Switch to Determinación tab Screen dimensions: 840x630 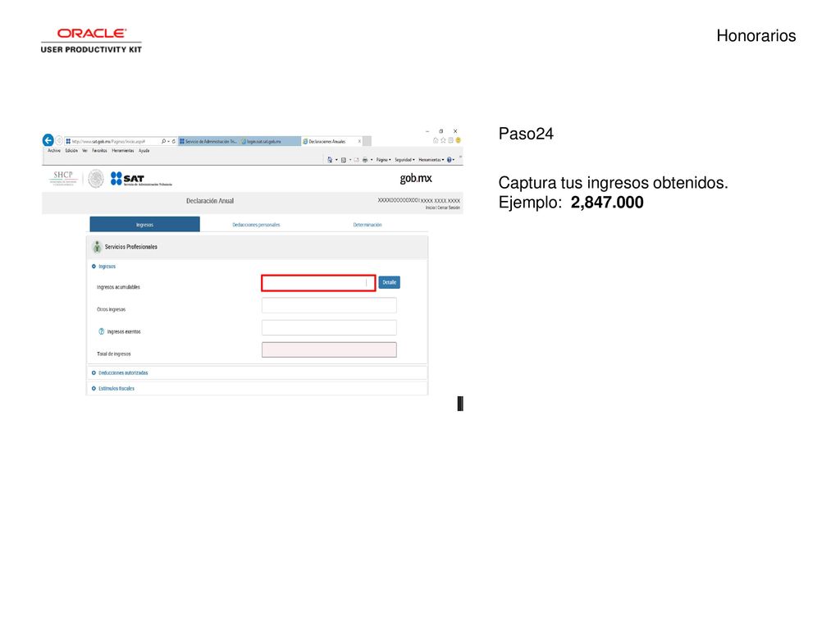pyautogui.click(x=367, y=225)
